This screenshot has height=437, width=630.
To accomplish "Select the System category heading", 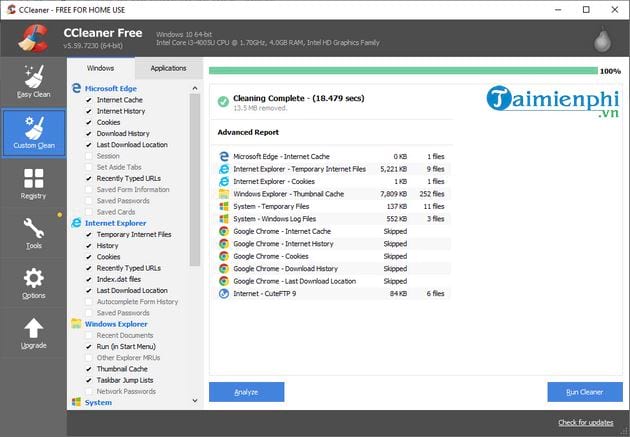I will [x=98, y=402].
